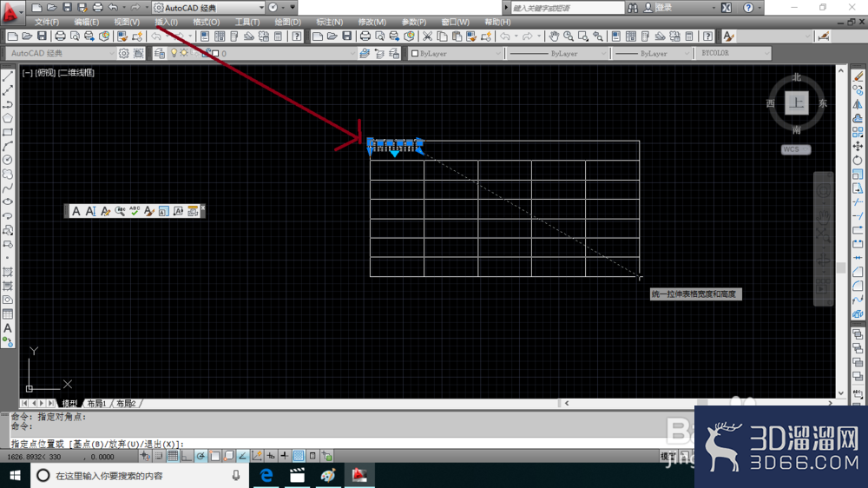Click the ByLayer color swatch box
Image resolution: width=868 pixels, height=488 pixels.
(x=415, y=54)
